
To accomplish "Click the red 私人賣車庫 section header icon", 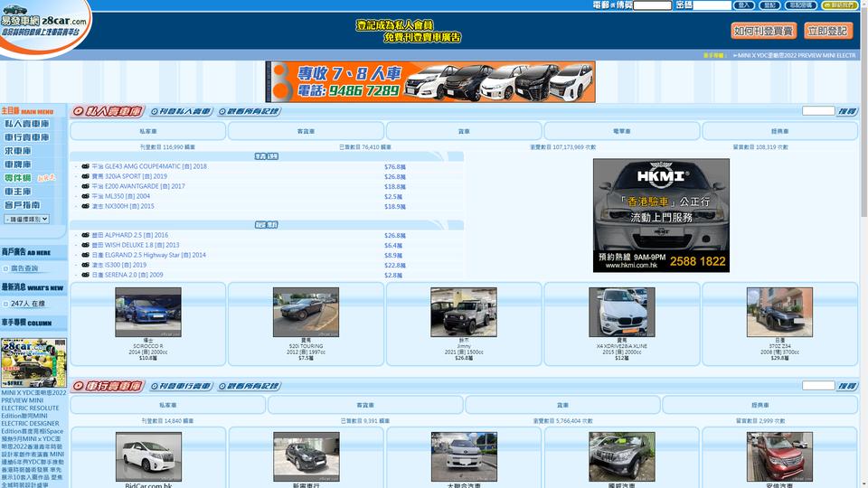I will 108,111.
